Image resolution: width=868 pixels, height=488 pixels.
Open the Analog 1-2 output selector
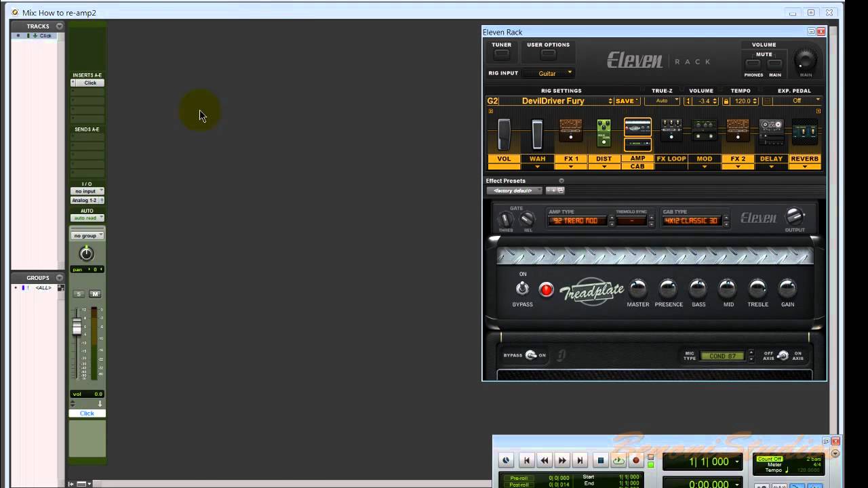[x=87, y=201]
